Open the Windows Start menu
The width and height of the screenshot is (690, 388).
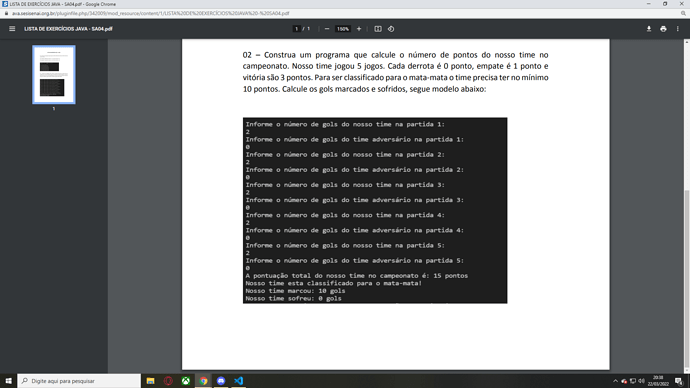coord(8,381)
